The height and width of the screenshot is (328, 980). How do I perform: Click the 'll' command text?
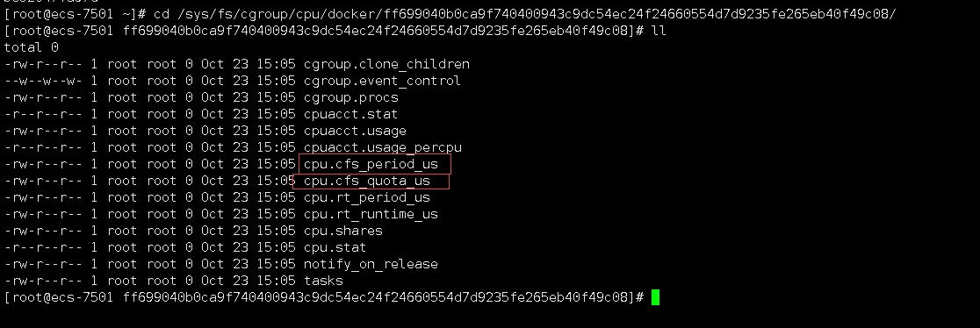(658, 31)
